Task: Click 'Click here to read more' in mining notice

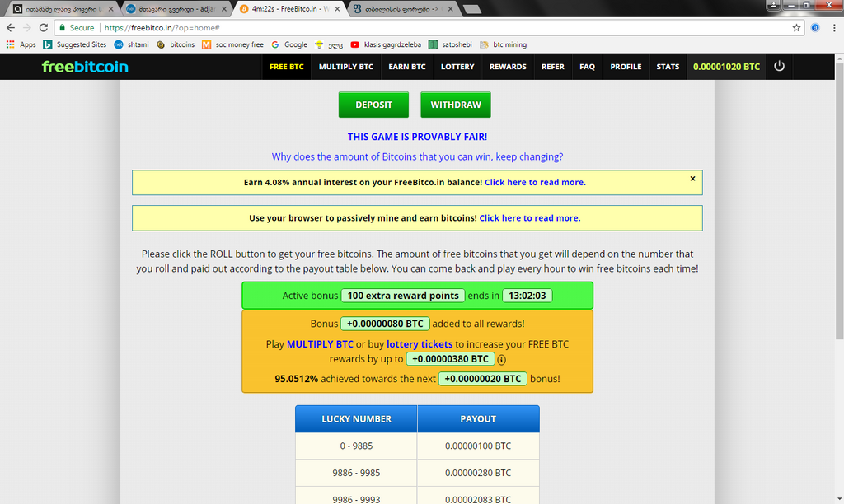Action: tap(530, 218)
